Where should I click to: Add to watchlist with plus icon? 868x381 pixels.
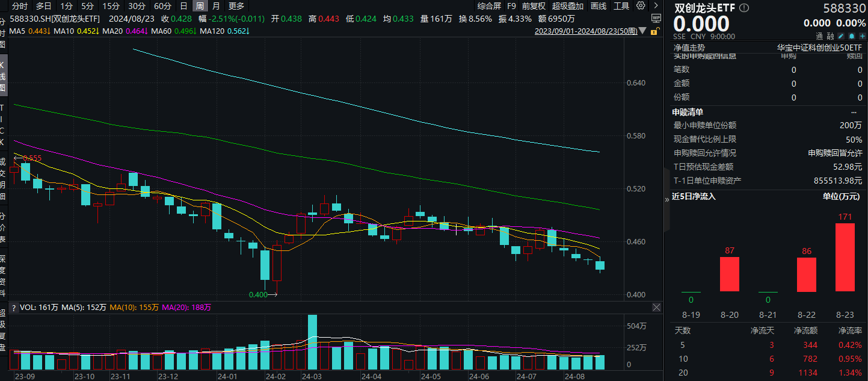pyautogui.click(x=862, y=36)
